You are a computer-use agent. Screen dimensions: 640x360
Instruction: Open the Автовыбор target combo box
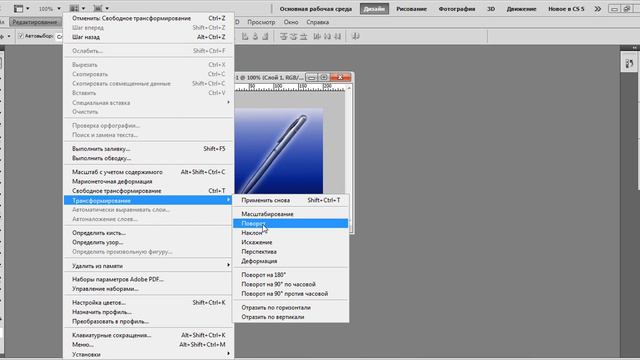[x=59, y=36]
